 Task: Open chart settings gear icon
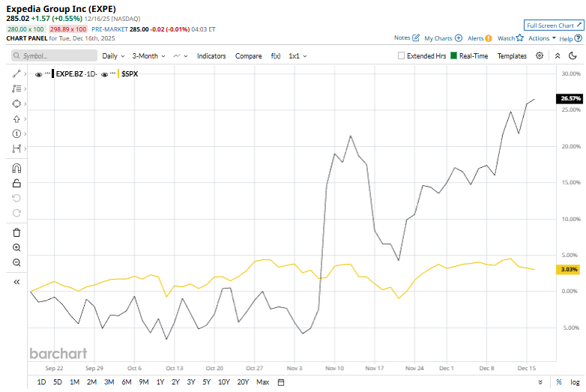(x=540, y=55)
